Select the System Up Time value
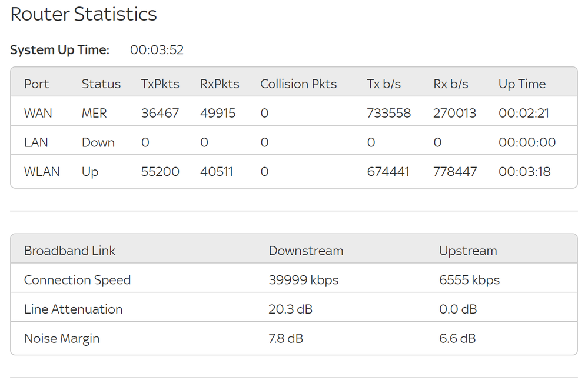This screenshot has width=588, height=380. 157,50
